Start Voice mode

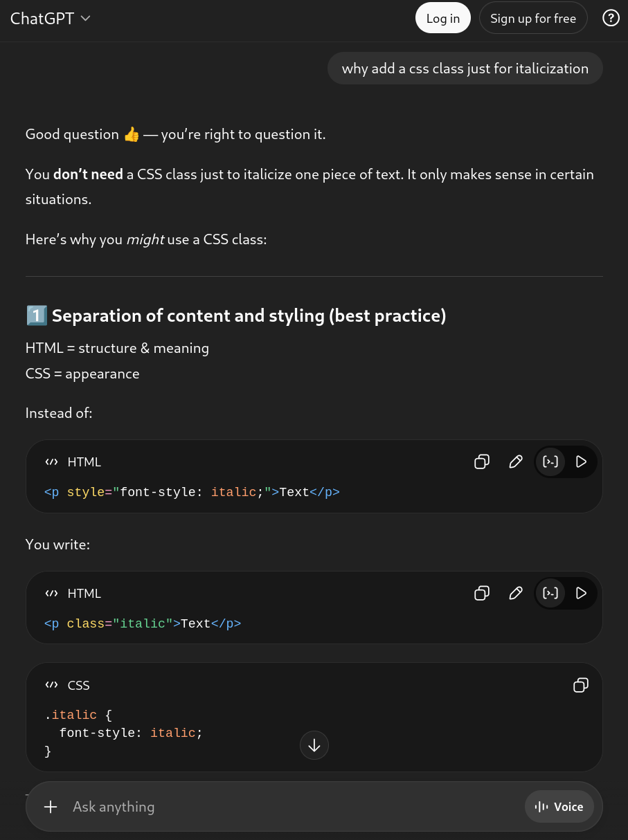559,807
